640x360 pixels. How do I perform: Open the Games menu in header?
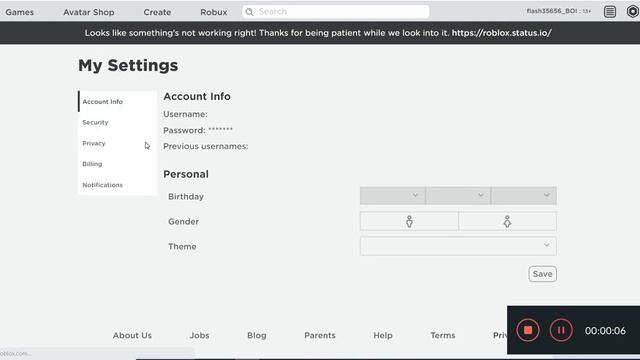[x=20, y=12]
